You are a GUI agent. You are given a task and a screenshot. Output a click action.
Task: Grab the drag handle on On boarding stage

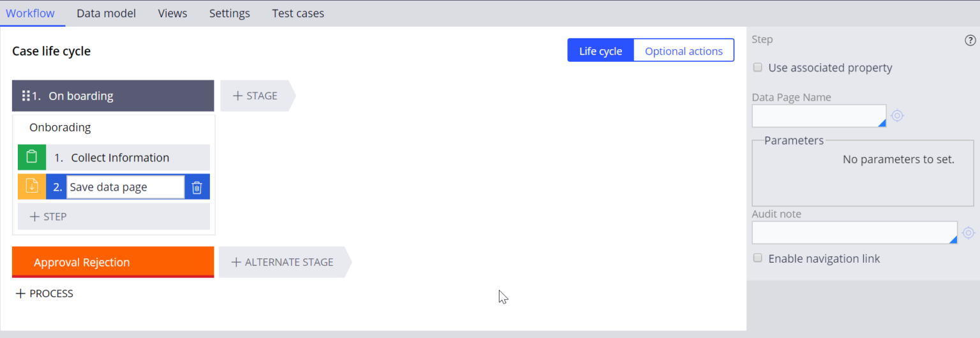coord(26,96)
